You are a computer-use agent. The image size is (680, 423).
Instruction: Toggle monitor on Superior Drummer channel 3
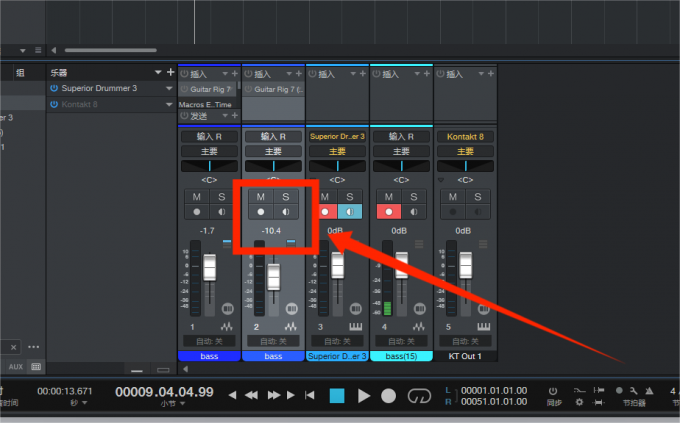349,212
